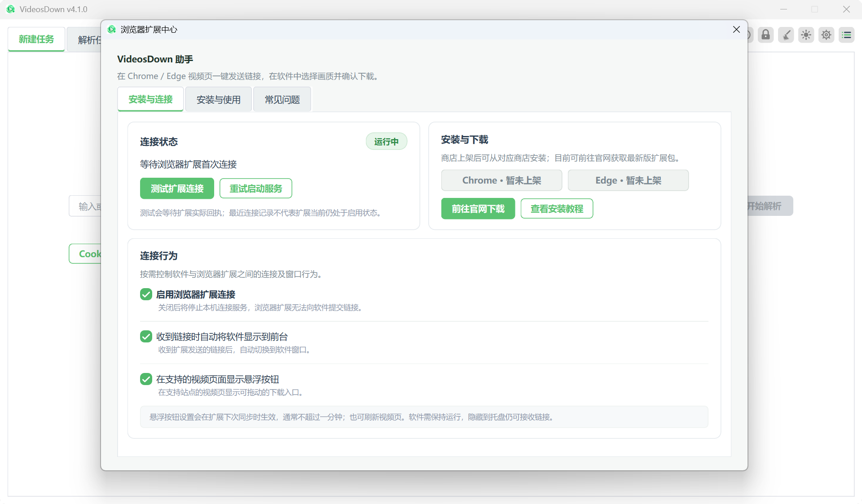Screen dimensions: 862x504
Task: Click the VideosDown 助手 heading
Action: 155,59
